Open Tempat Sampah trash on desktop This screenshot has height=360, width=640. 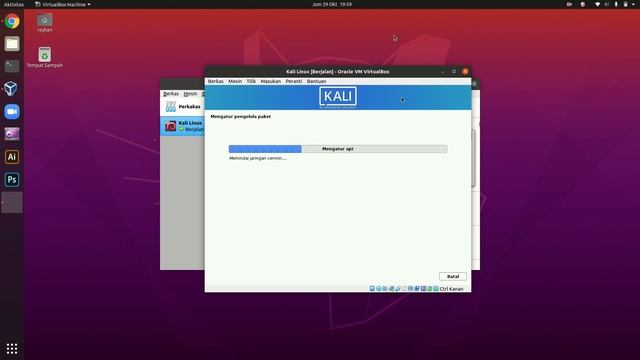[44, 58]
